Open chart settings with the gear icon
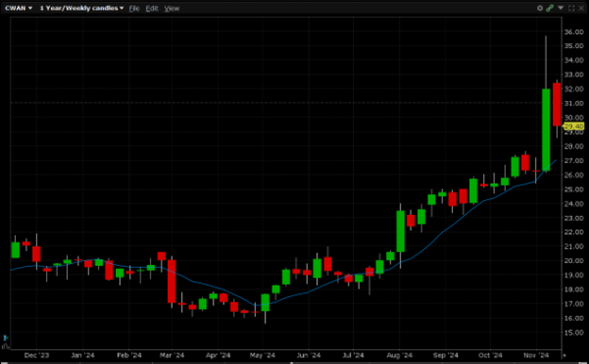589x364 pixels. [x=540, y=8]
